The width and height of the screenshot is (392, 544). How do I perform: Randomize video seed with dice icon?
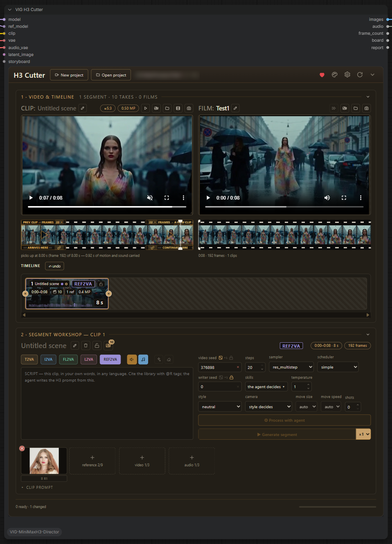click(x=221, y=358)
